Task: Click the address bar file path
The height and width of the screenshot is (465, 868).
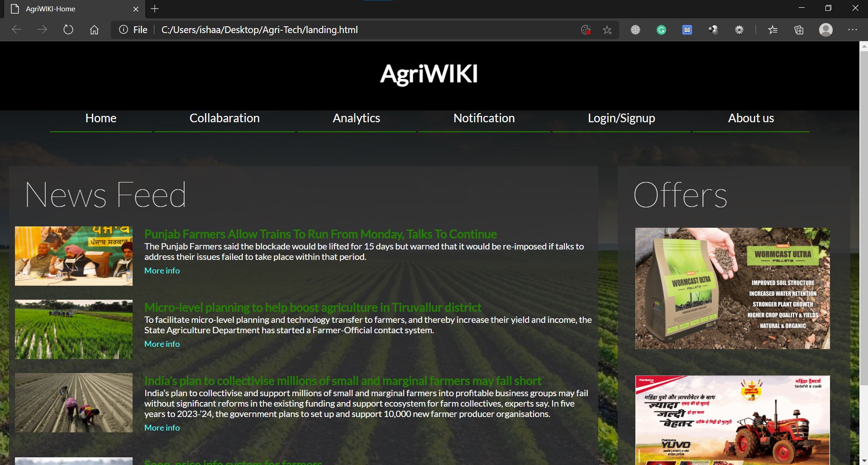Action: click(x=259, y=30)
